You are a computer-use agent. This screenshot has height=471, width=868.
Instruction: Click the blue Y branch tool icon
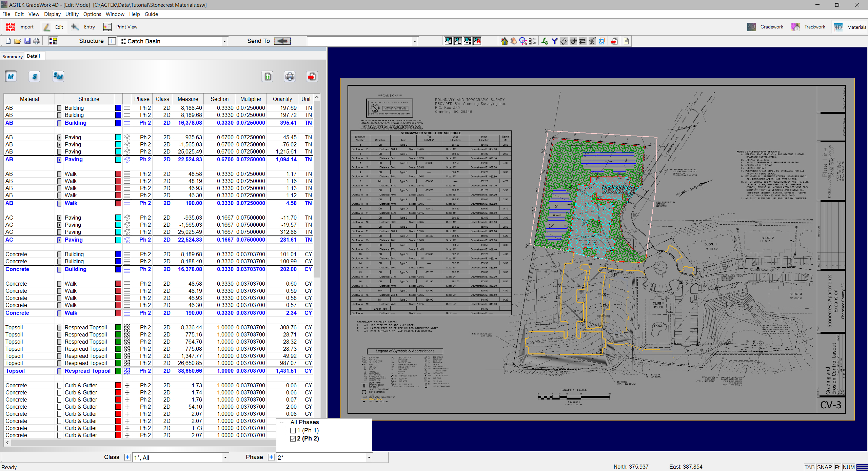(554, 41)
